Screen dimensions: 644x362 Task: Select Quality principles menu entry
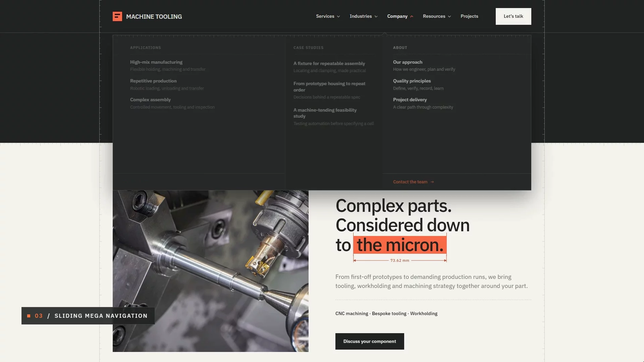pyautogui.click(x=418, y=84)
